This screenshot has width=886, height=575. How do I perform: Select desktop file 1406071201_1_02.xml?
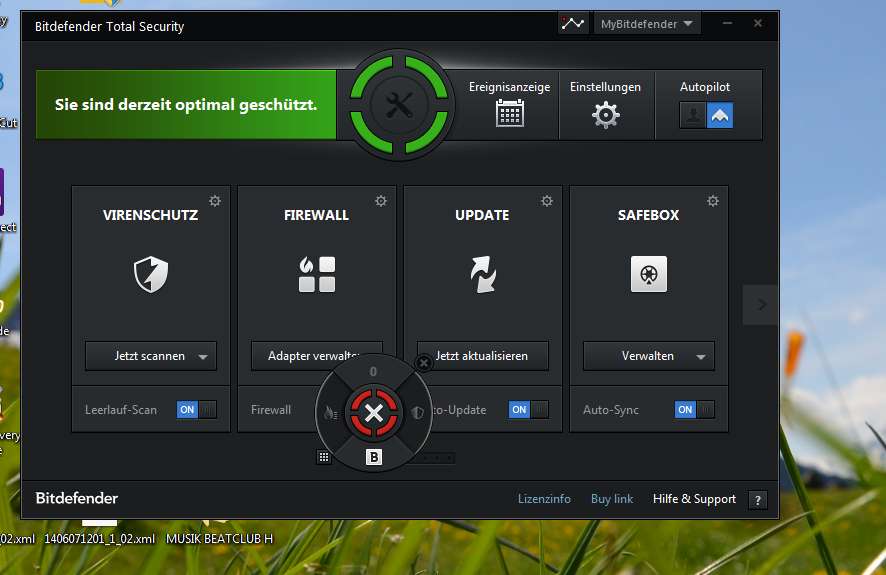coord(99,539)
